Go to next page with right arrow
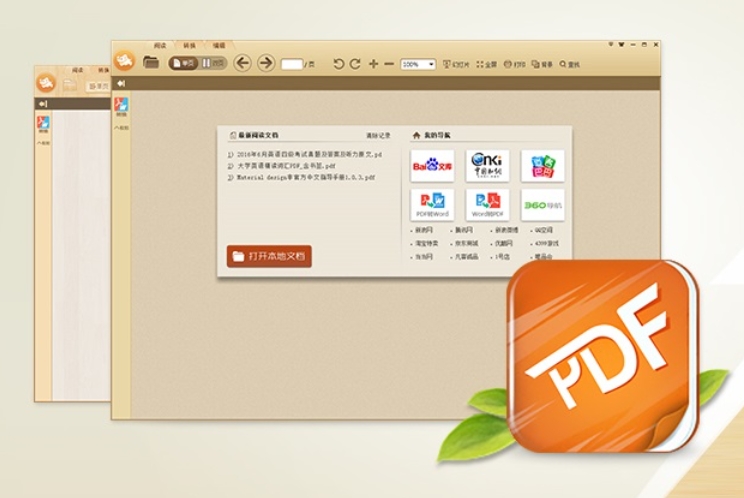This screenshot has height=498, width=744. point(266,63)
